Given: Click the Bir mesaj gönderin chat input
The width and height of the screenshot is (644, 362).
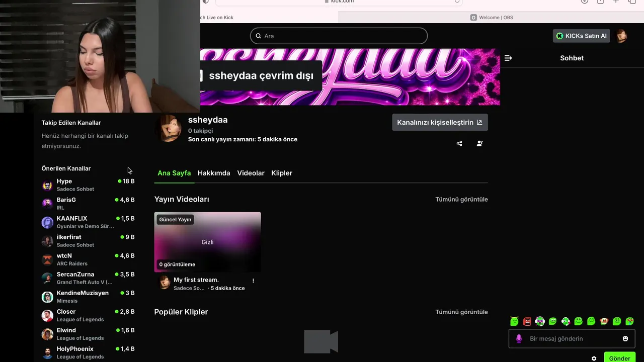Looking at the screenshot, I should click(572, 338).
